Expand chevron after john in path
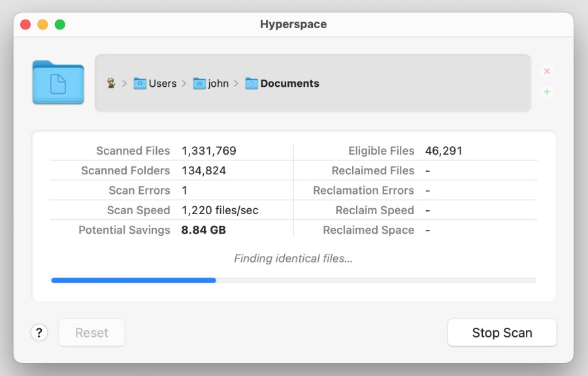Viewport: 588px width, 376px height. [x=236, y=83]
